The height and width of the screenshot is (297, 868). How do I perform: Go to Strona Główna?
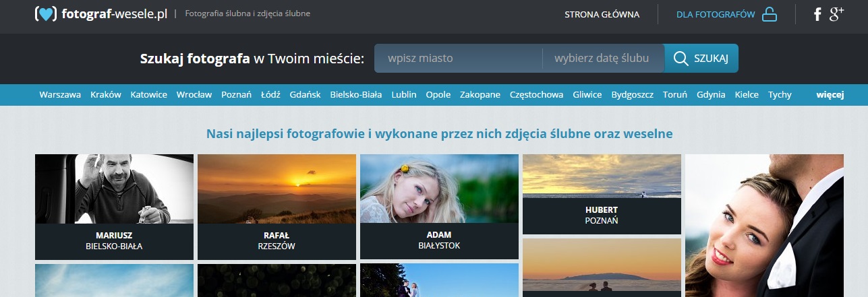(602, 14)
